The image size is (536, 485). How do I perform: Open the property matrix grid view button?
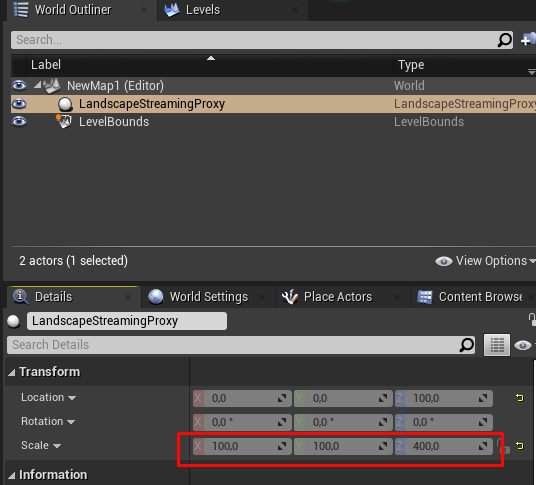497,345
